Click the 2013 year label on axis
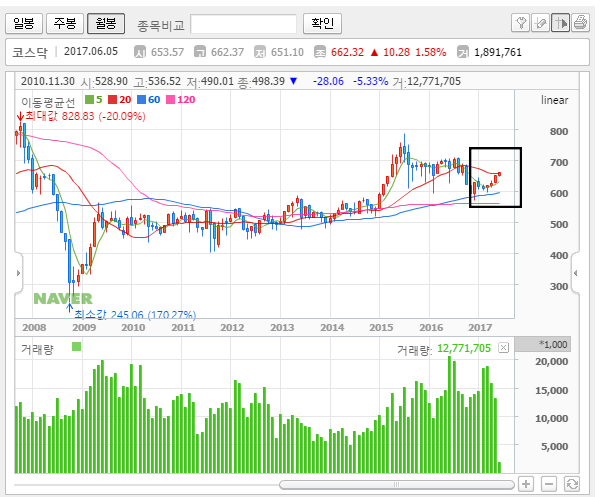616x497 pixels. (282, 328)
